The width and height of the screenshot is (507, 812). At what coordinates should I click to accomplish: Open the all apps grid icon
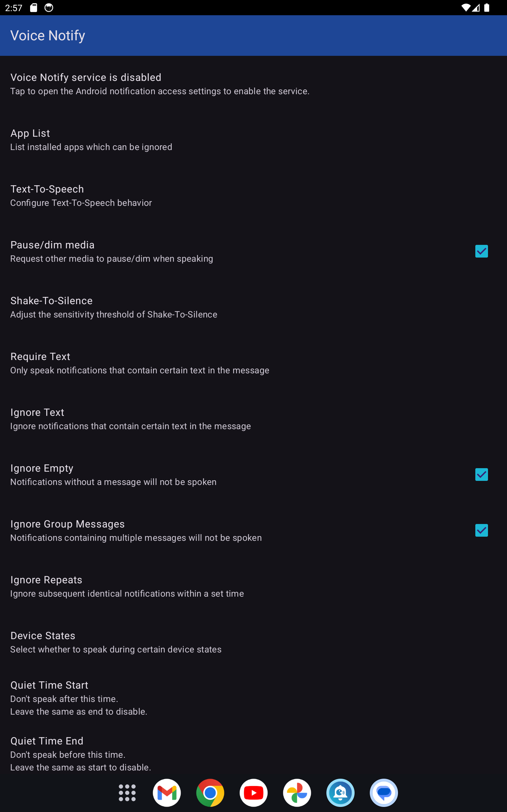coord(127,793)
